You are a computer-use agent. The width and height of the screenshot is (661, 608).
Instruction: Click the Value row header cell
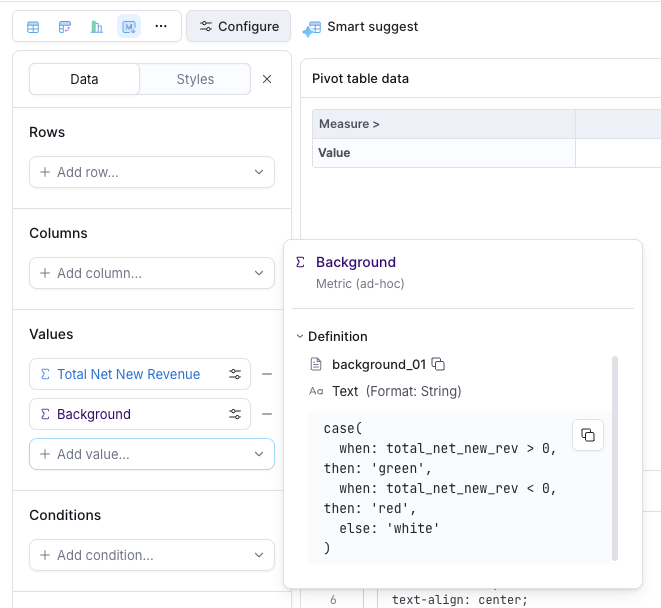(444, 153)
